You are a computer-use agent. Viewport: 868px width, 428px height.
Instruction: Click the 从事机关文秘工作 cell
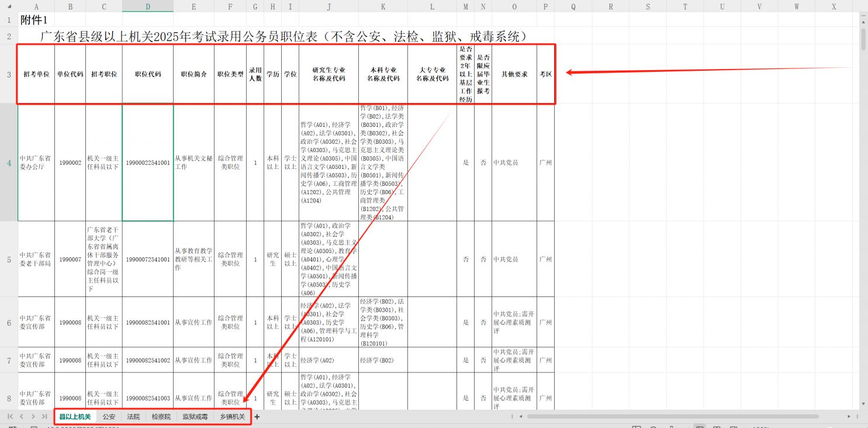click(x=194, y=163)
